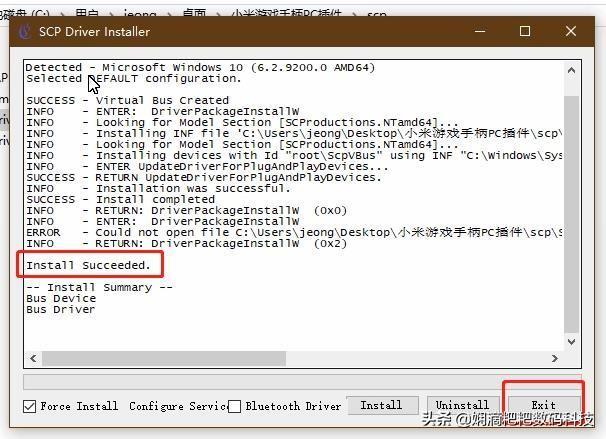Click the vertical scrollbar thumb in log
The width and height of the screenshot is (606, 439).
click(x=572, y=214)
